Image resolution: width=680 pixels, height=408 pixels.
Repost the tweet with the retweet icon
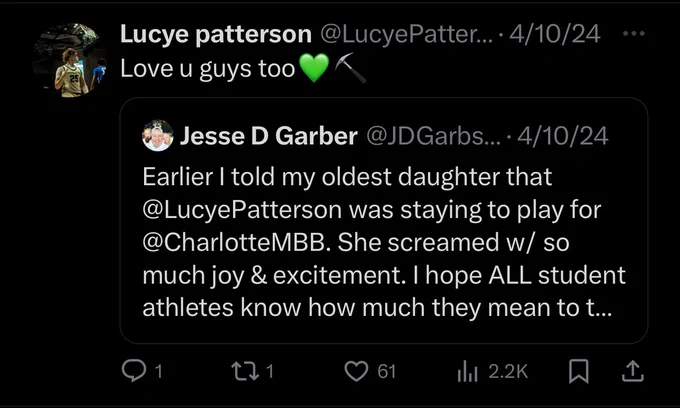tap(246, 371)
